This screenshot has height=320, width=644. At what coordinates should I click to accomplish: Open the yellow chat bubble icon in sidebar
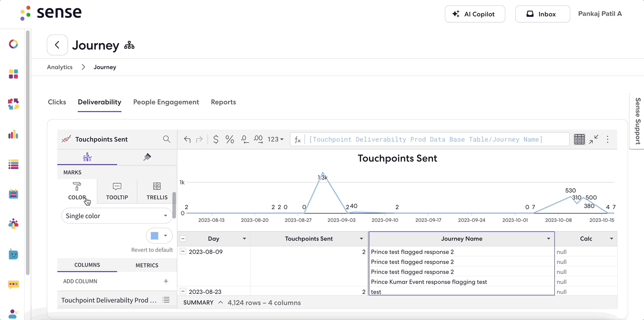click(14, 285)
